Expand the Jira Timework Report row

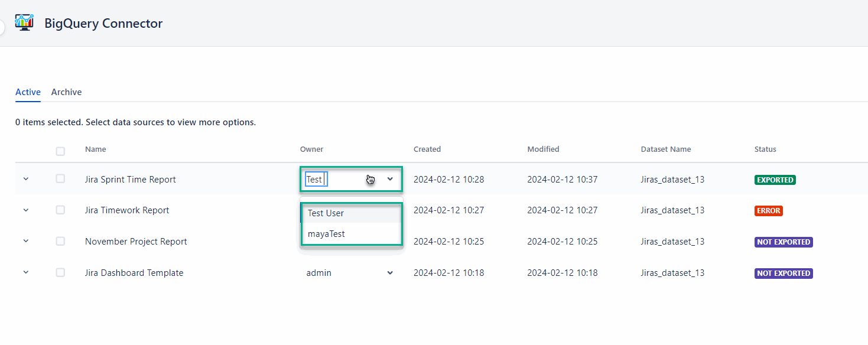tap(25, 210)
